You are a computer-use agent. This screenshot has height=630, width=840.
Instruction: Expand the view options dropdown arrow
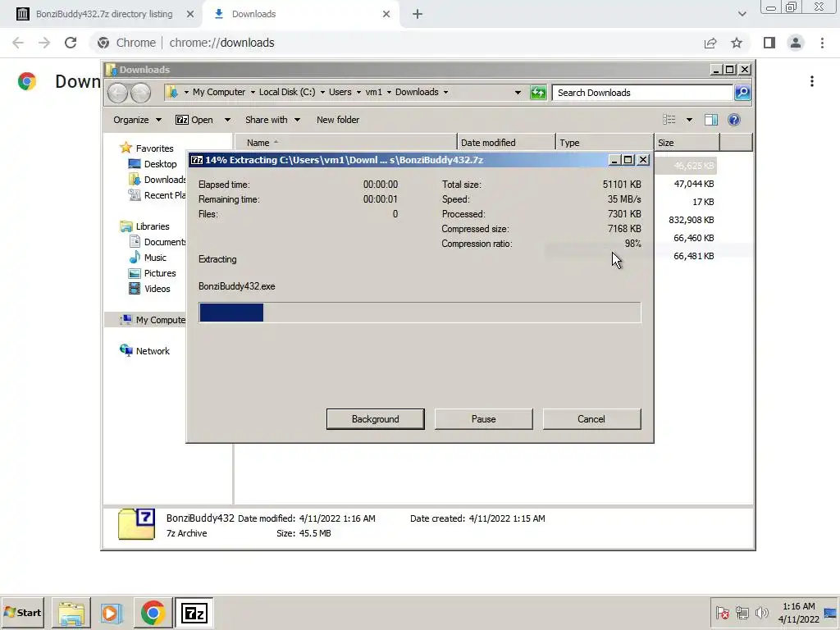689,120
